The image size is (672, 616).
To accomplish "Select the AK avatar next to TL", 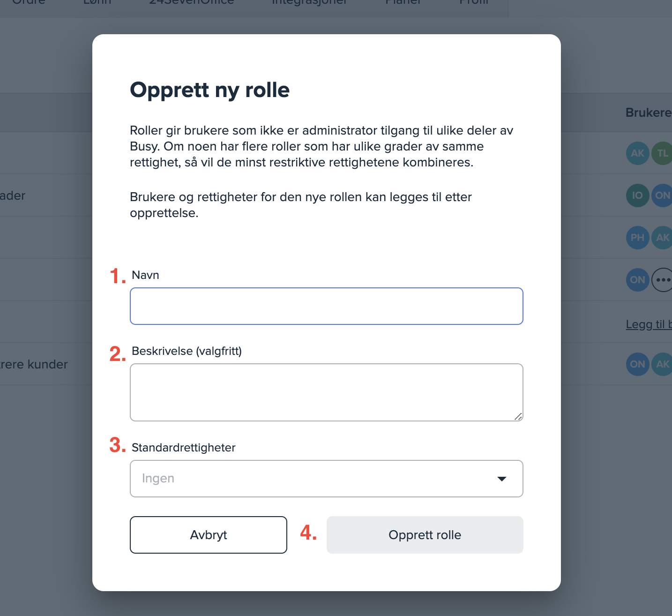I will [x=637, y=153].
